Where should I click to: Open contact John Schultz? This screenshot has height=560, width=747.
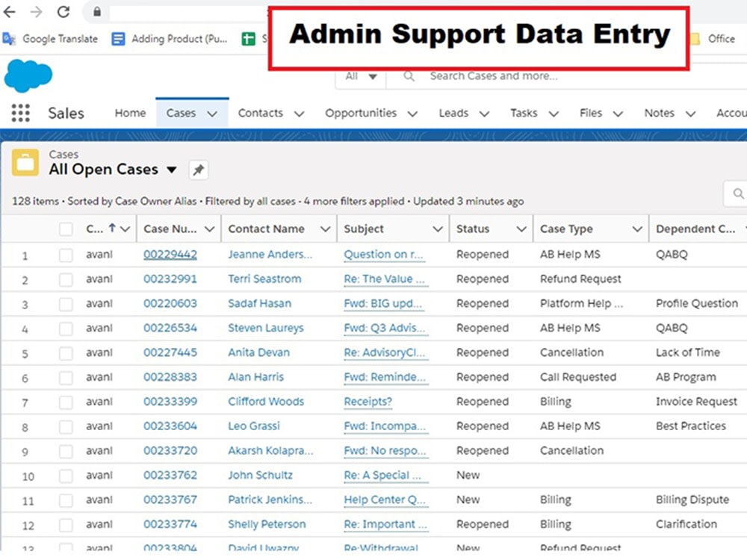(x=260, y=475)
